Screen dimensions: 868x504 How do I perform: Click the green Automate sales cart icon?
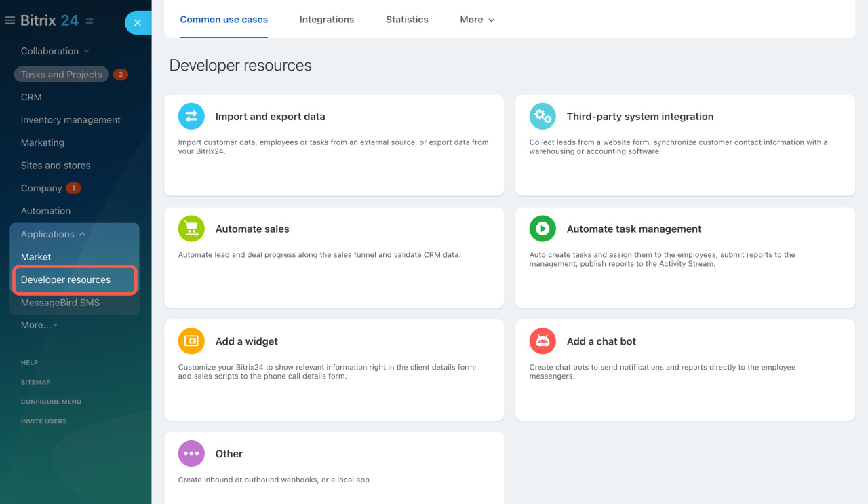(x=191, y=229)
